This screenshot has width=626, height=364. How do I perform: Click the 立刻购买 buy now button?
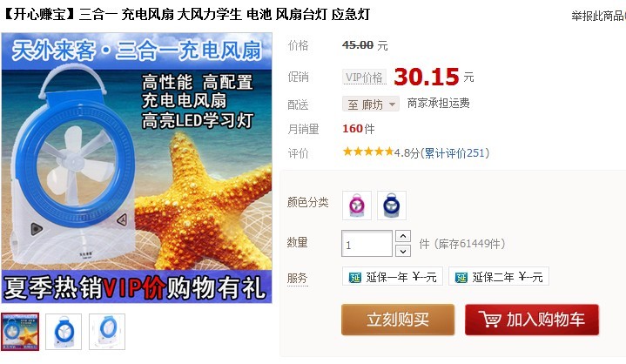pos(398,320)
